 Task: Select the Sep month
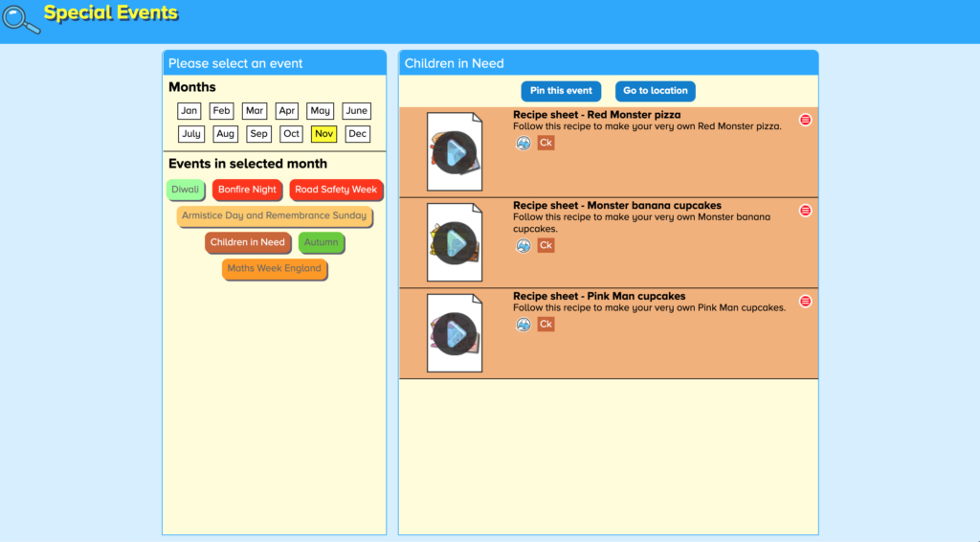point(258,134)
